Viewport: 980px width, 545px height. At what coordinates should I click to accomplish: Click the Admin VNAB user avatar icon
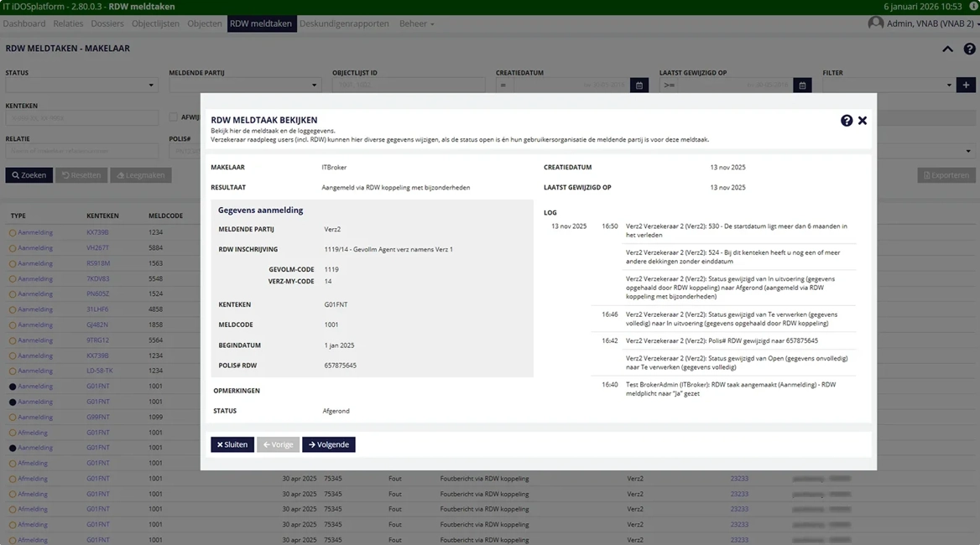point(874,23)
